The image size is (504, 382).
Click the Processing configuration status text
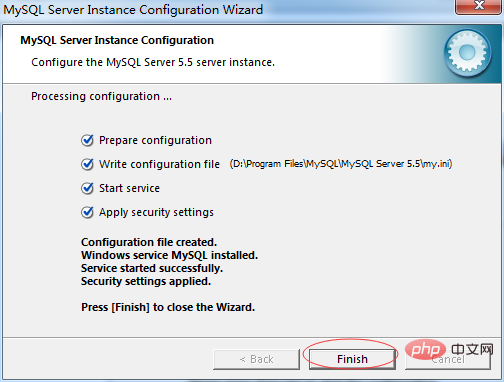(101, 96)
